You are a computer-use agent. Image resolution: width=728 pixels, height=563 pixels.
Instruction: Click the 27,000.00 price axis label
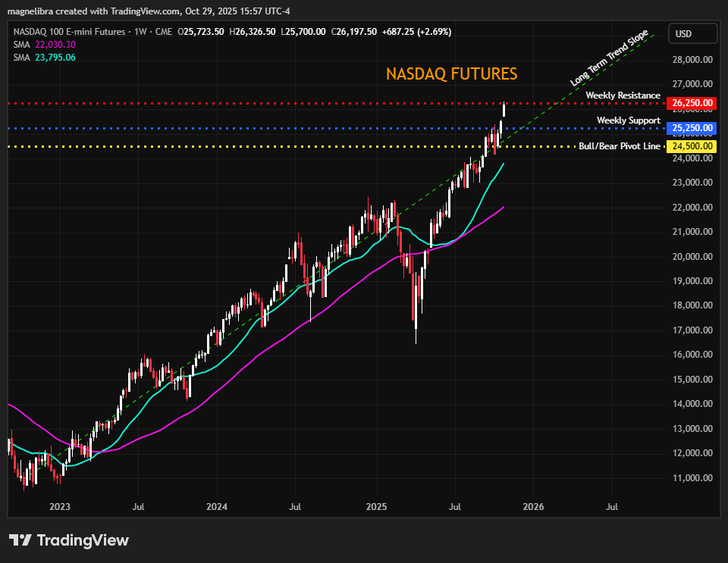click(692, 84)
